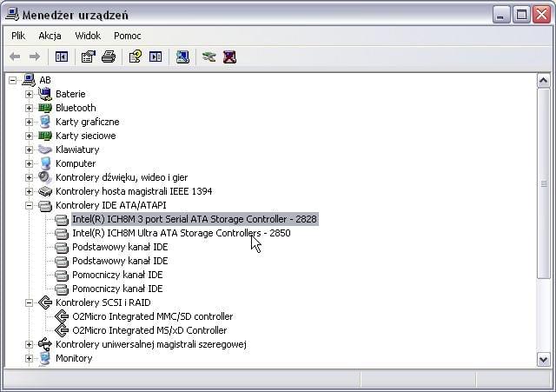Expand sound, video and game controllers node
Viewport: 556px width, 392px height.
(29, 177)
